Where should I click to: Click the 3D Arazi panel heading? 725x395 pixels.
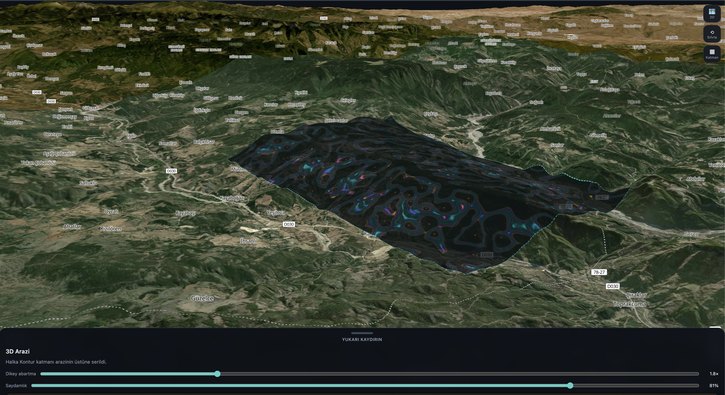click(x=18, y=352)
